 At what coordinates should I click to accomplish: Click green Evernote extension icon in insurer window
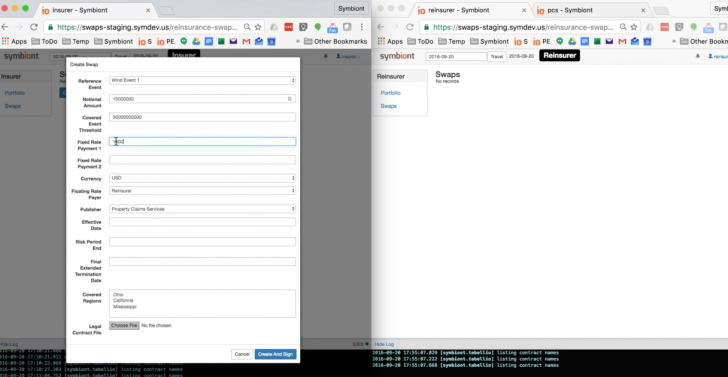point(318,27)
